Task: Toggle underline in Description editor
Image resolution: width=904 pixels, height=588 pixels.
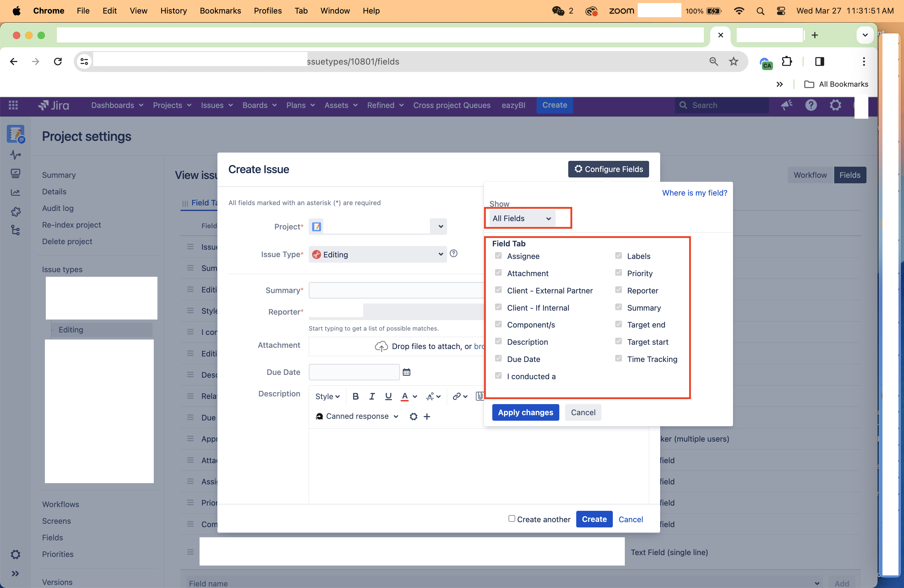Action: (x=388, y=396)
